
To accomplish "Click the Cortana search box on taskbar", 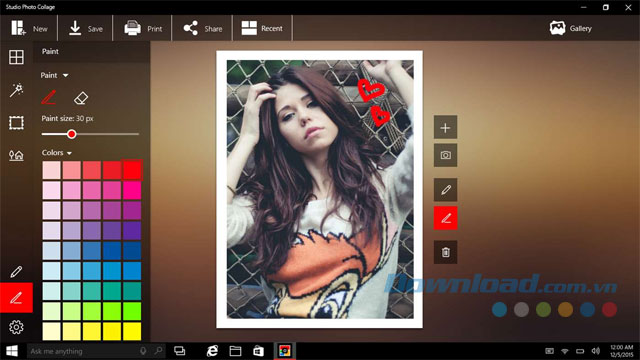I will click(x=96, y=351).
